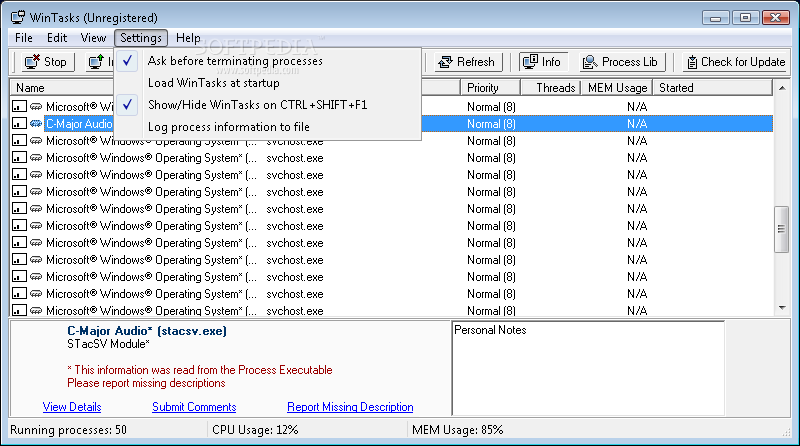
Task: Close the WinTasks window
Action: pos(776,18)
